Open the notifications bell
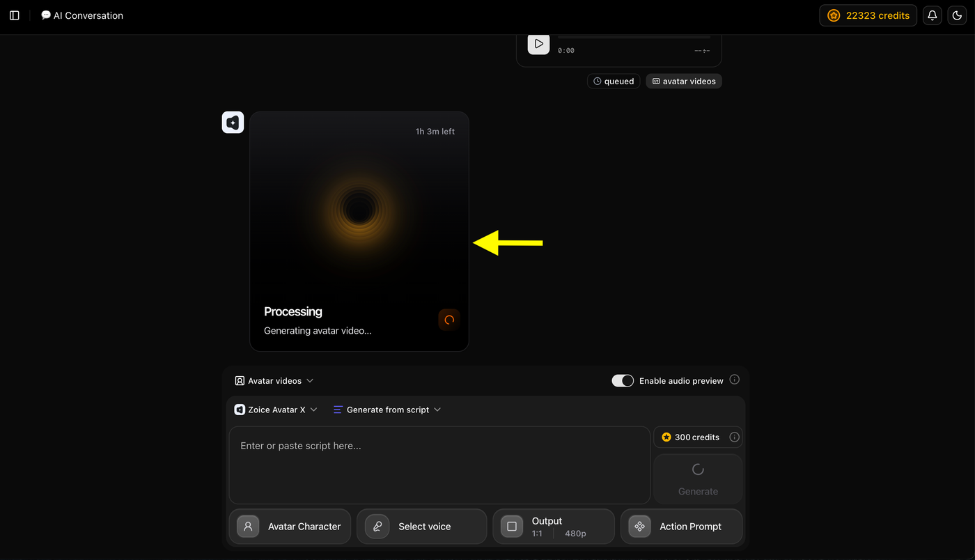 [932, 15]
